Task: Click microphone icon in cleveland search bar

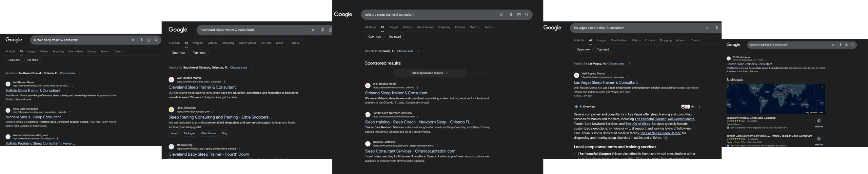Action: [x=322, y=30]
